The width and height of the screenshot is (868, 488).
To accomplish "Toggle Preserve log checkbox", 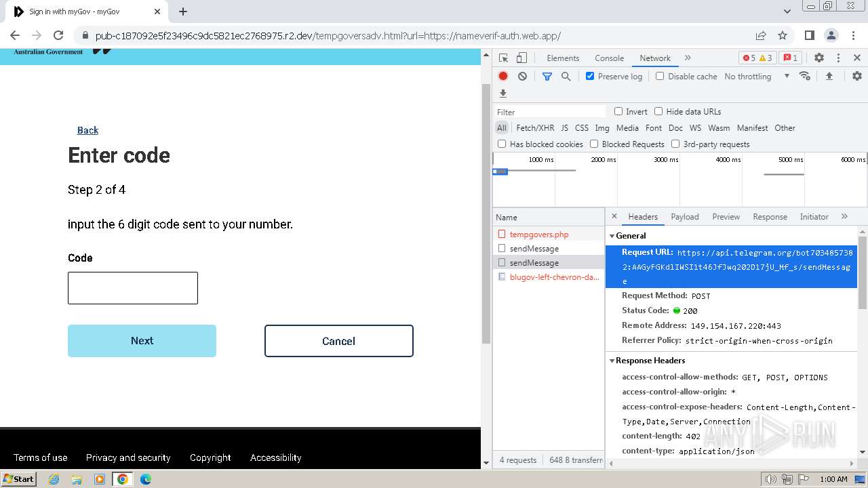I will pos(590,76).
